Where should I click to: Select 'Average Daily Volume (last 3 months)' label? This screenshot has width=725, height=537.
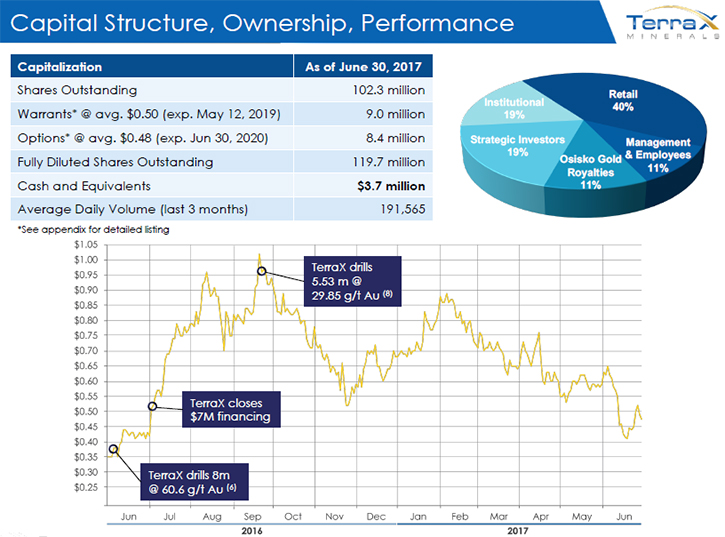[x=133, y=210]
